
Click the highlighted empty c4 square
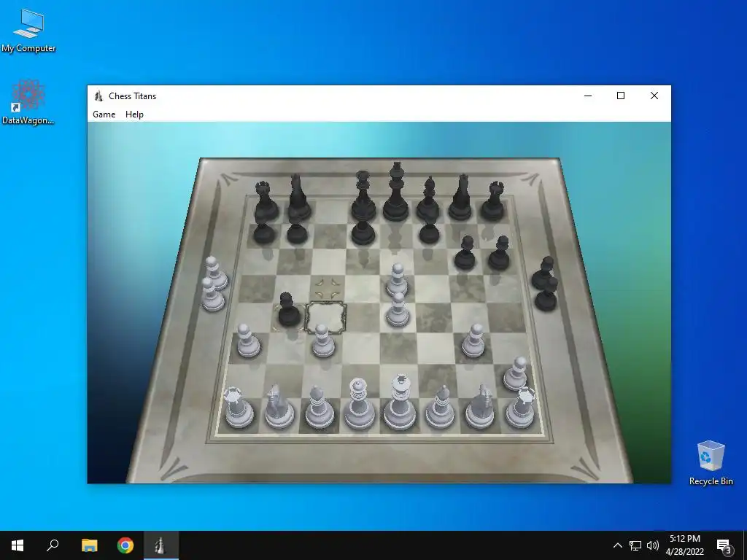325,318
